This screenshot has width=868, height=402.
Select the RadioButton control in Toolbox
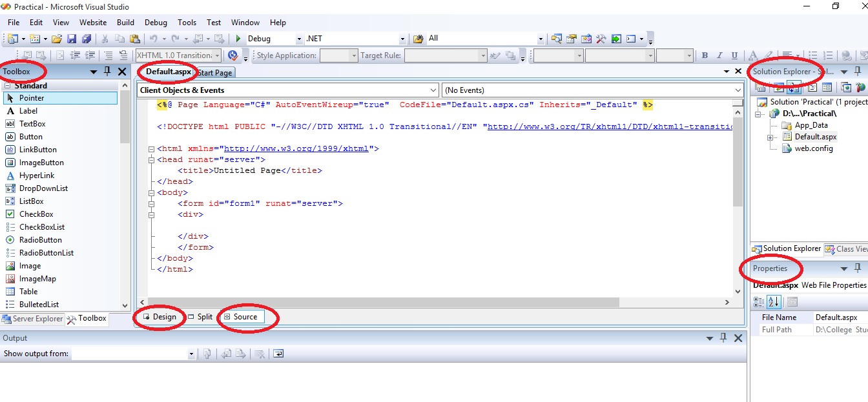click(61, 240)
